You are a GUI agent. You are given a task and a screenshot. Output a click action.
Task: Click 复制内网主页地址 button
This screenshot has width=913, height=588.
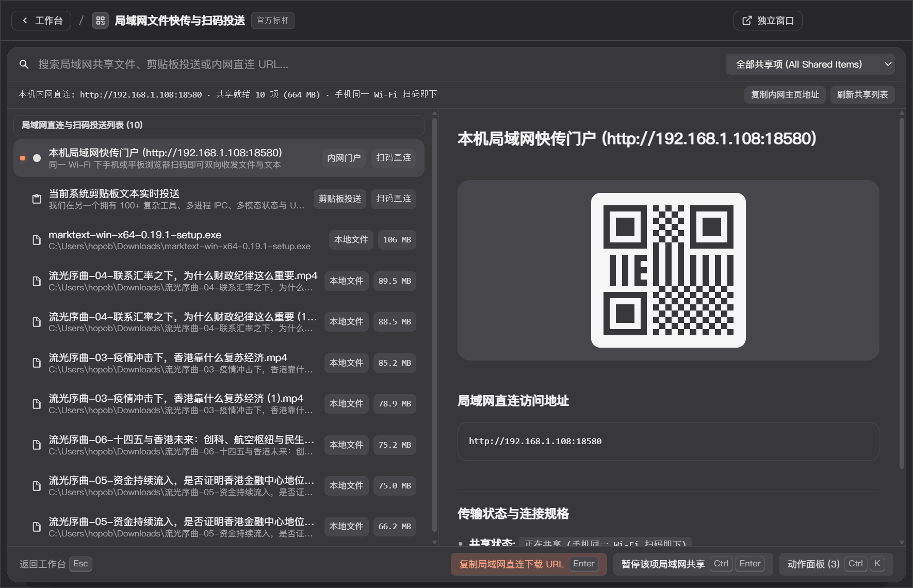(x=785, y=95)
